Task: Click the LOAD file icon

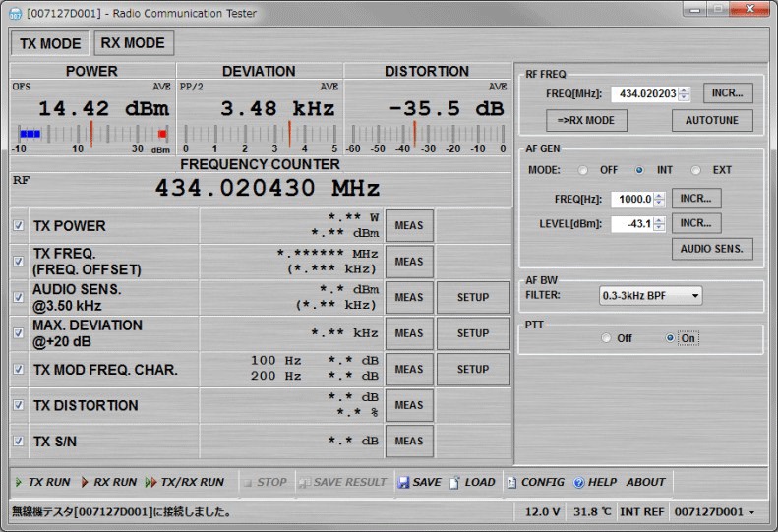Action: (x=455, y=483)
